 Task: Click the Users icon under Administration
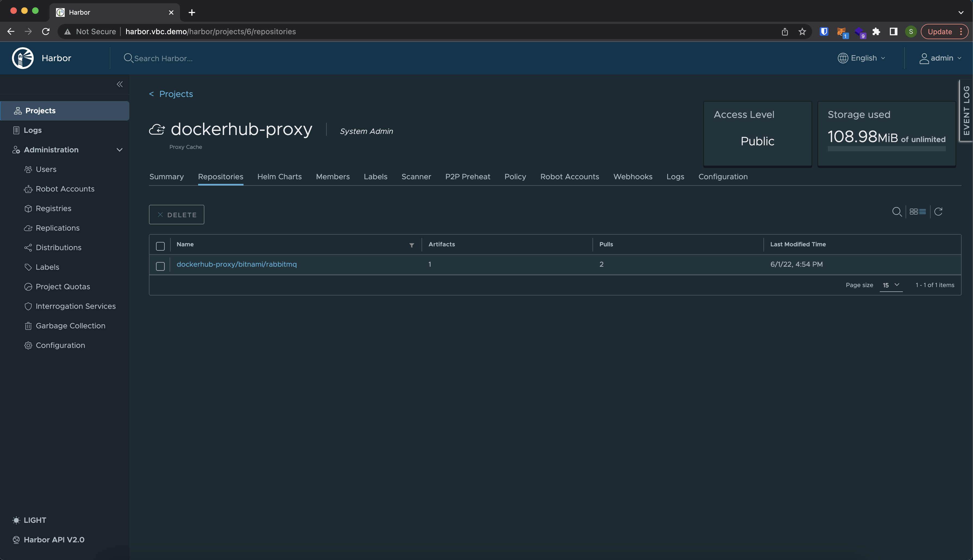click(x=28, y=169)
